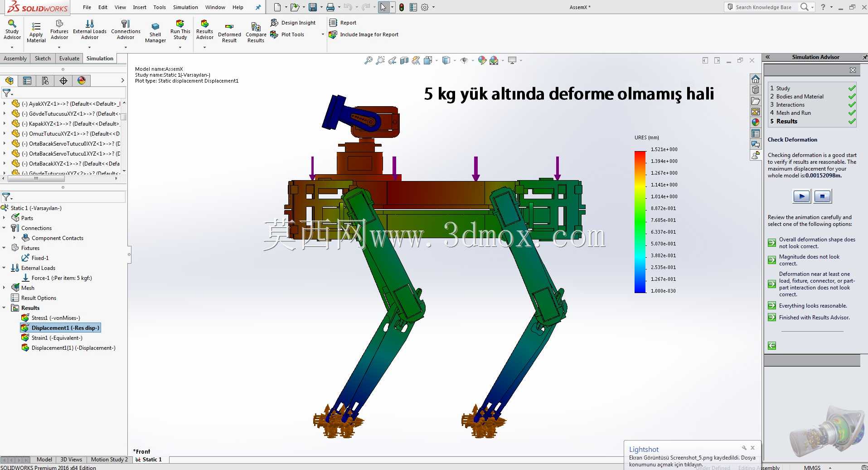The height and width of the screenshot is (470, 868).
Task: Click the Zoom to Fit icon
Action: coord(369,60)
